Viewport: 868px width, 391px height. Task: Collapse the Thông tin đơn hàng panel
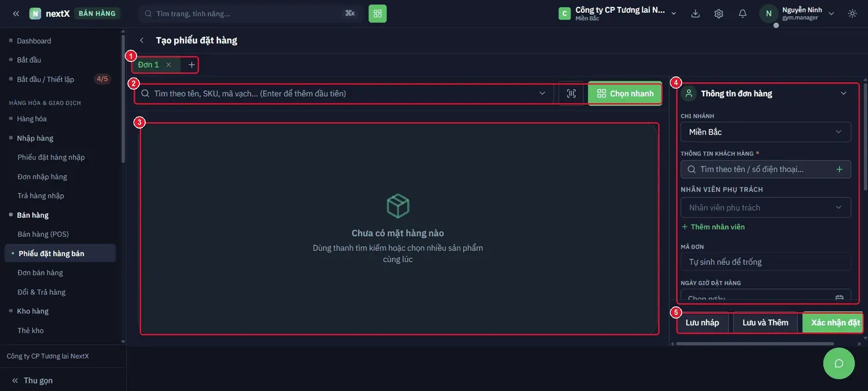pos(843,93)
